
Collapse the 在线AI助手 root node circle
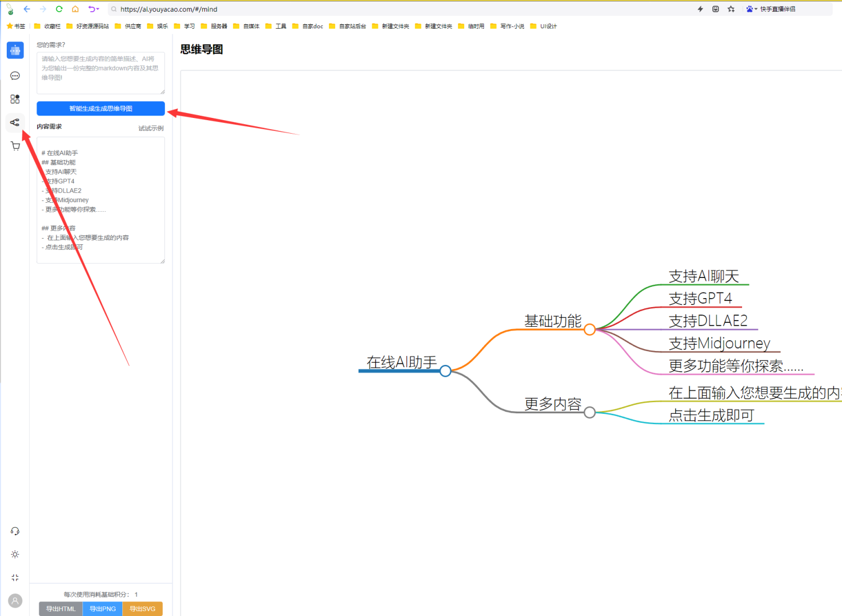(446, 371)
